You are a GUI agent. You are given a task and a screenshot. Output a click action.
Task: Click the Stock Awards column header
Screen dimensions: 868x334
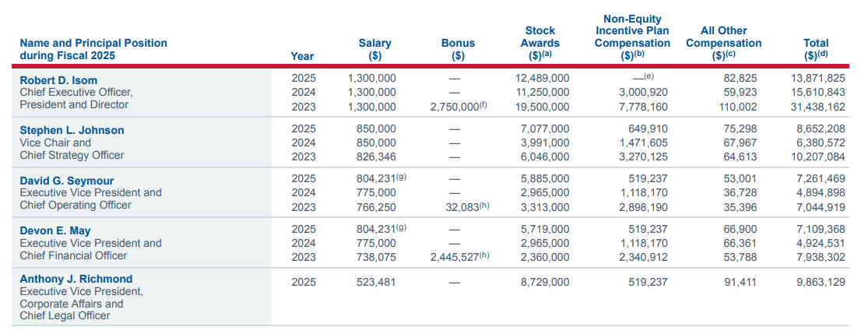[x=539, y=43]
